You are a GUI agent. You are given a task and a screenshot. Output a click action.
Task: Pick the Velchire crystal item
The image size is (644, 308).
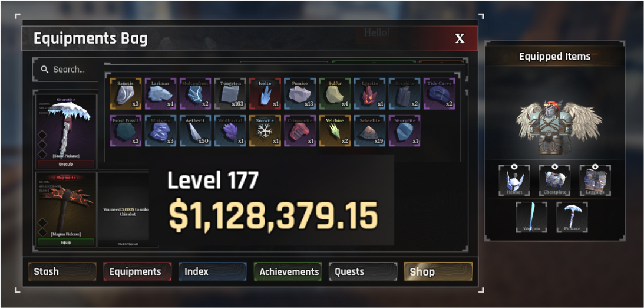(x=335, y=131)
